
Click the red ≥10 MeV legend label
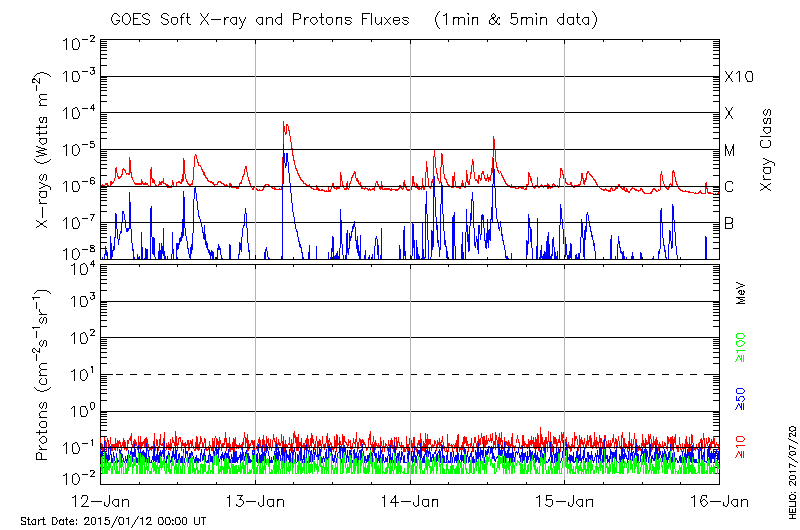[x=740, y=442]
